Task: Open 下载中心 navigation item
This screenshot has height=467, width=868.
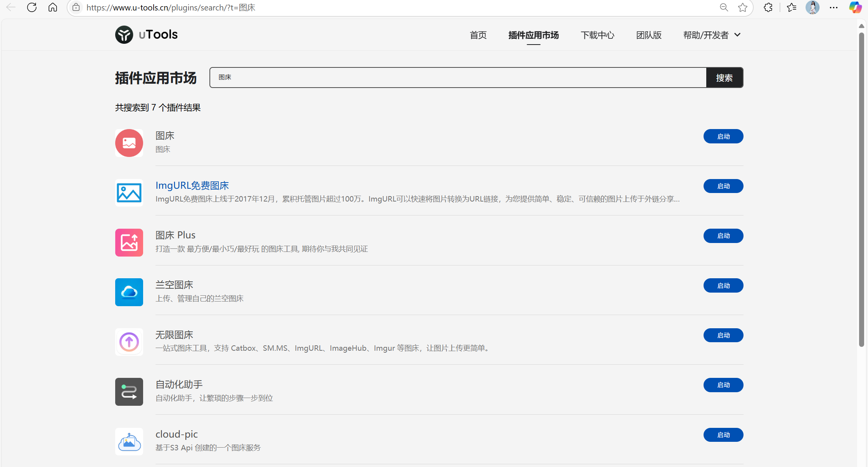Action: [597, 35]
